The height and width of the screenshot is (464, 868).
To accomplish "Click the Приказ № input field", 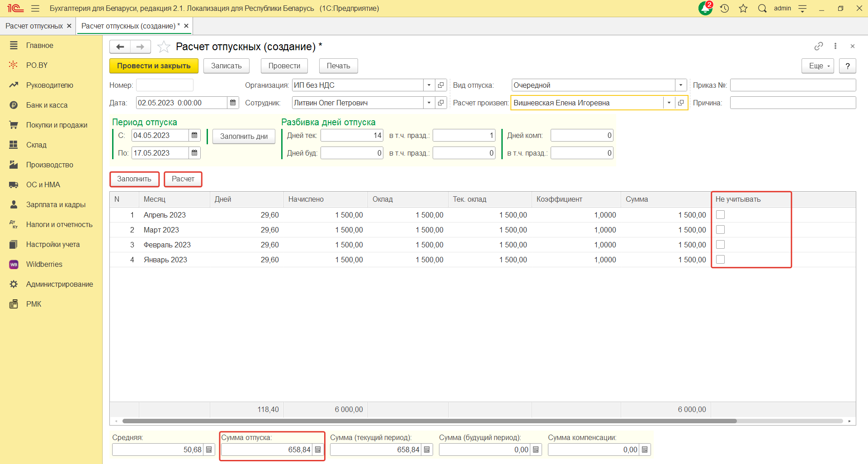I will pos(793,85).
